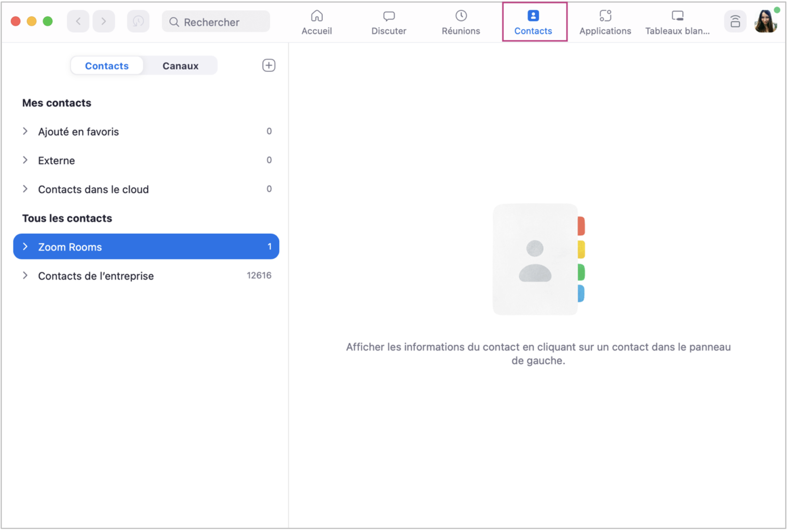Open the Discuter chat icon
This screenshot has width=789, height=532.
tap(388, 16)
